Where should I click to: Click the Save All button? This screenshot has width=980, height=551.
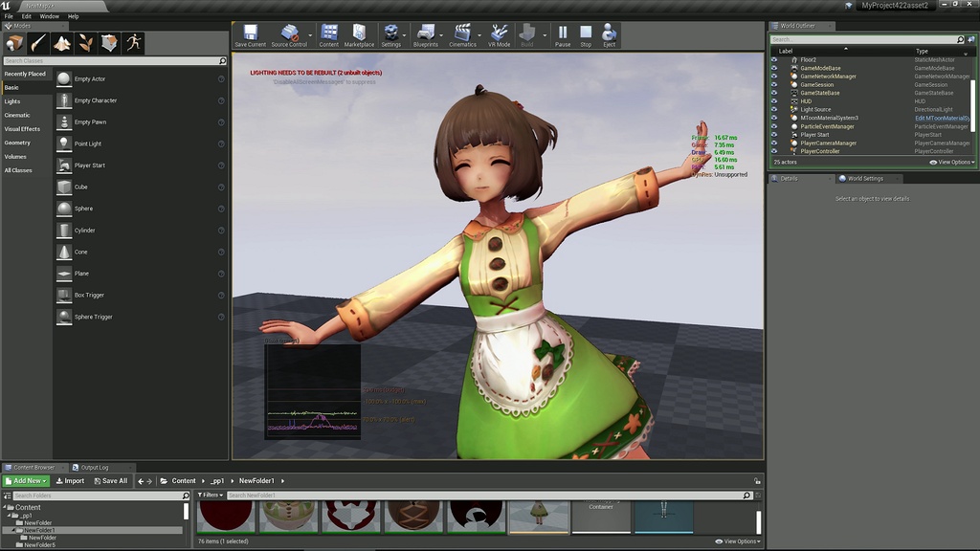(111, 481)
